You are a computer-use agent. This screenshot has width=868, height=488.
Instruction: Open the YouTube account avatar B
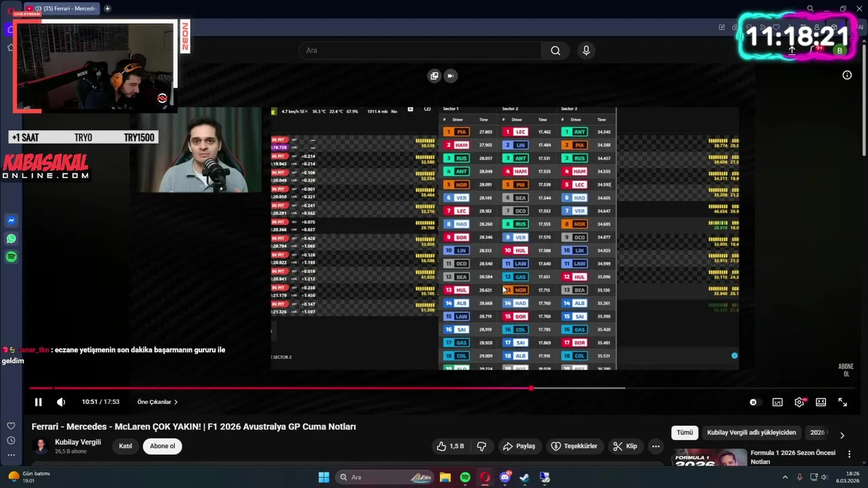840,50
